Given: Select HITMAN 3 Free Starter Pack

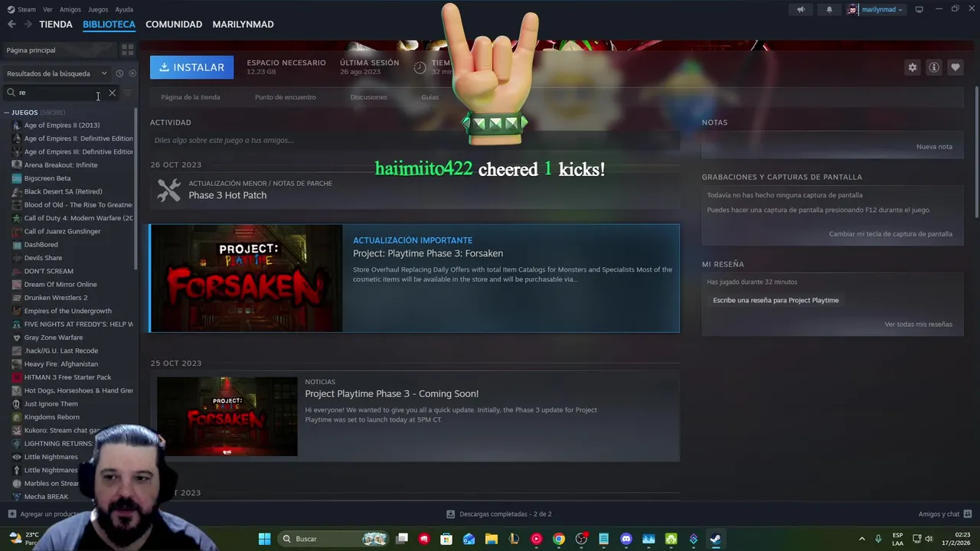Looking at the screenshot, I should 67,377.
